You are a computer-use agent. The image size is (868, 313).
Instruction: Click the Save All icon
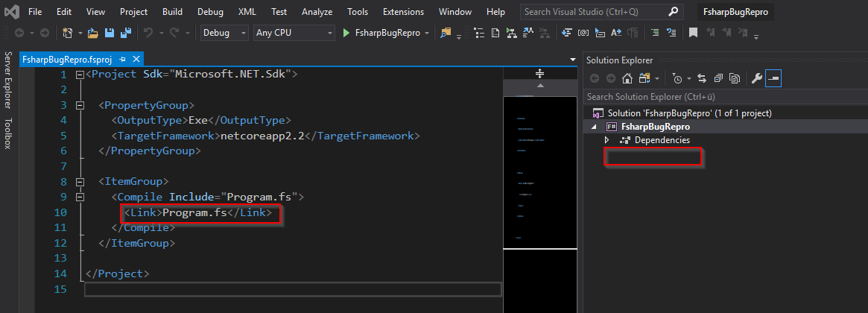(x=126, y=34)
